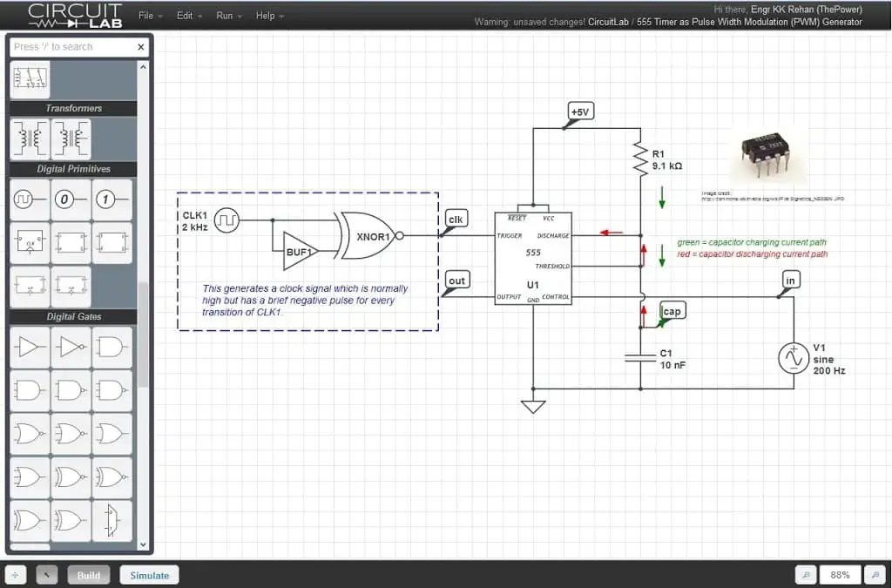Expand the Help menu
This screenshot has height=588, width=892.
[266, 15]
